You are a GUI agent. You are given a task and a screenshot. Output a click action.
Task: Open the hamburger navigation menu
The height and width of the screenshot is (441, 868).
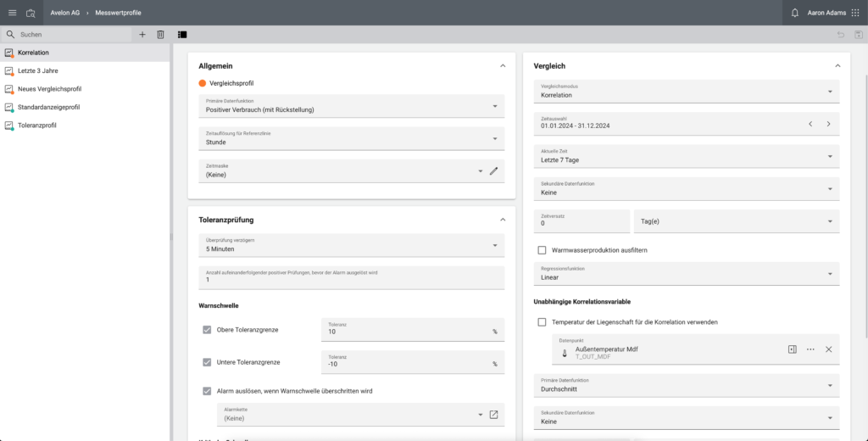click(12, 13)
